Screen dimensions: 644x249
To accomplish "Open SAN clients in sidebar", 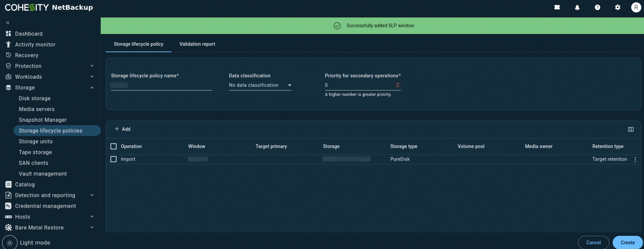I will (33, 163).
